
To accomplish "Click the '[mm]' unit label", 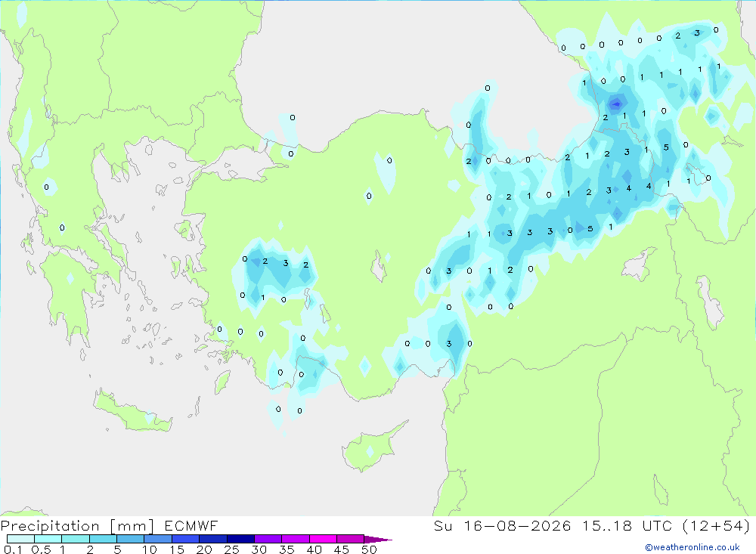I will 132,526.
